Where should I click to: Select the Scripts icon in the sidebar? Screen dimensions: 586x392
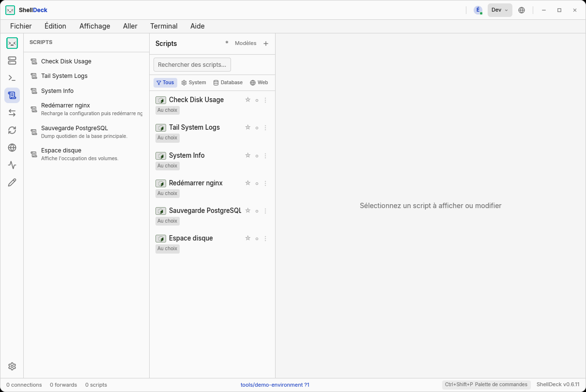(12, 95)
